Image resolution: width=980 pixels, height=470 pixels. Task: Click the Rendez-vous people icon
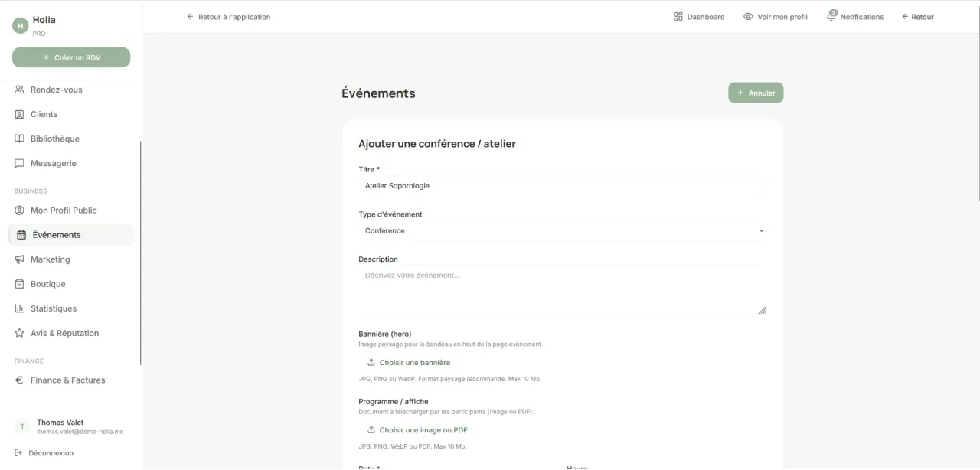coord(20,90)
